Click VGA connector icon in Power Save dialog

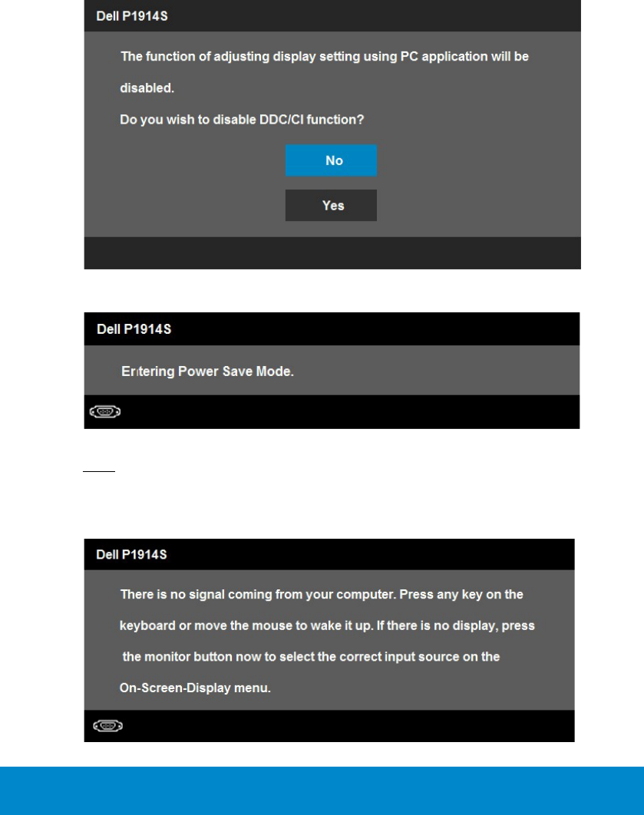coord(106,412)
